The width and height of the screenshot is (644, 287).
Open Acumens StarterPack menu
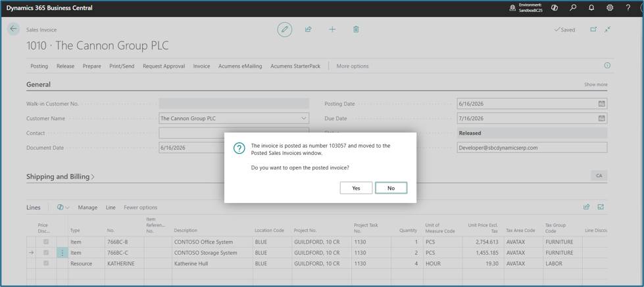click(x=295, y=66)
